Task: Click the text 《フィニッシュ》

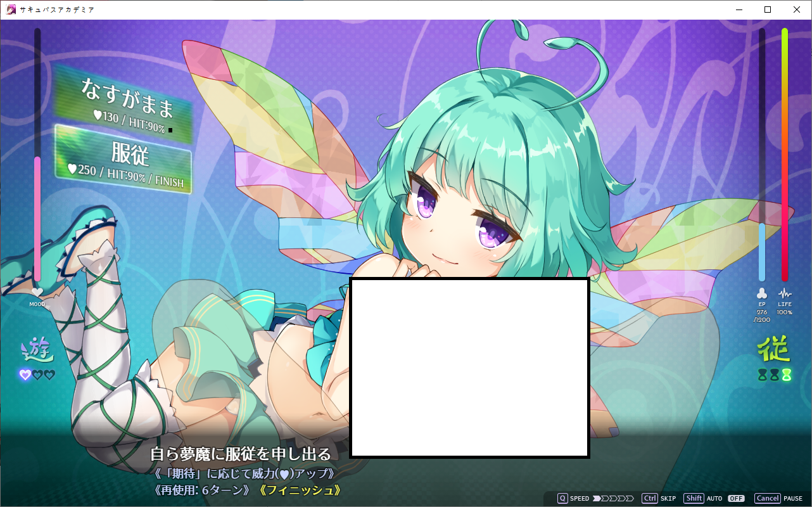Action: [x=301, y=490]
